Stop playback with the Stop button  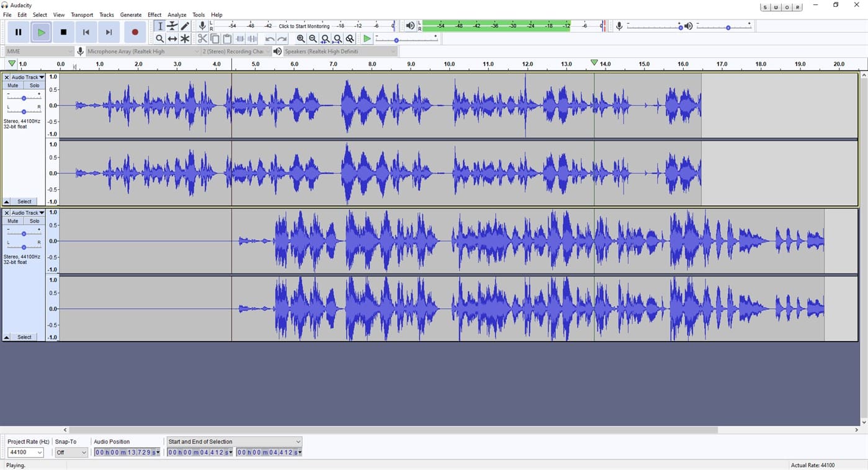tap(63, 32)
